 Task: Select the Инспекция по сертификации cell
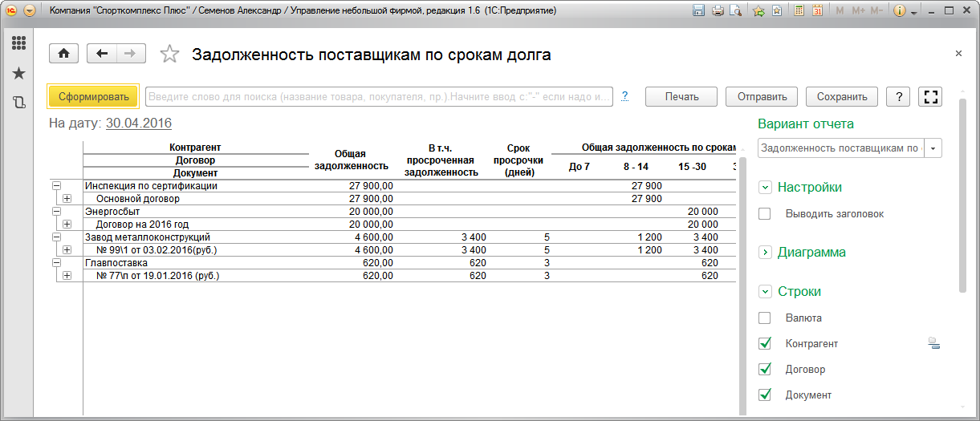point(197,186)
